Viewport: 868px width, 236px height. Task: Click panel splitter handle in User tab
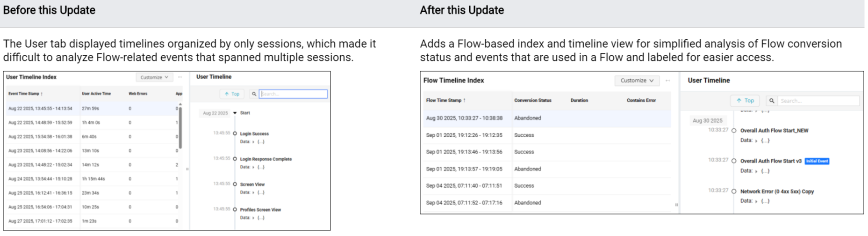tap(187, 169)
